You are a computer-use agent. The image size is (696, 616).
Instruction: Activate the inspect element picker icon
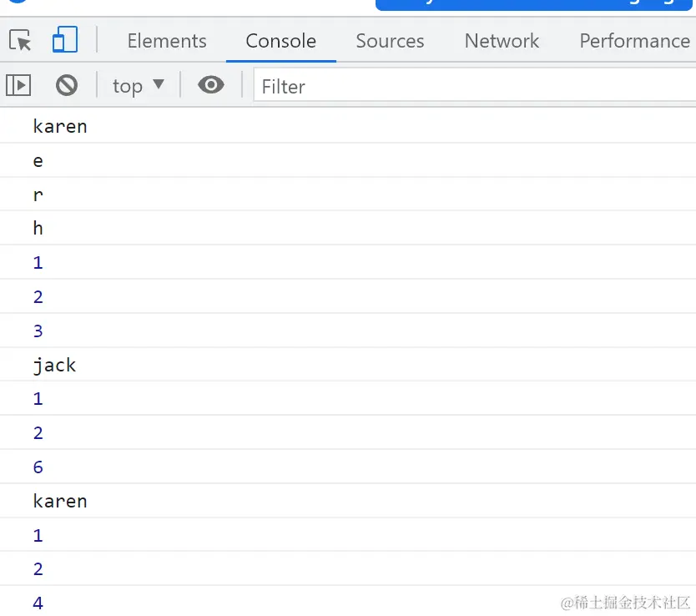[x=20, y=40]
